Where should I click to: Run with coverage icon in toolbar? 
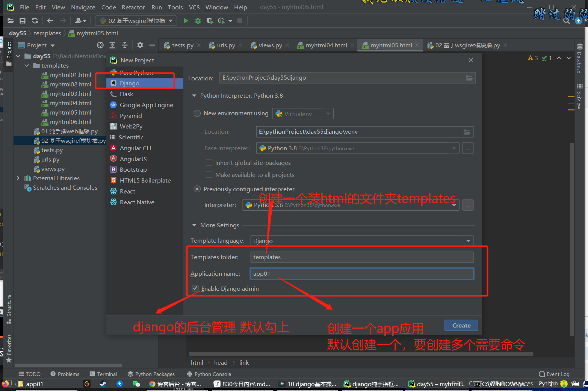[x=210, y=21]
